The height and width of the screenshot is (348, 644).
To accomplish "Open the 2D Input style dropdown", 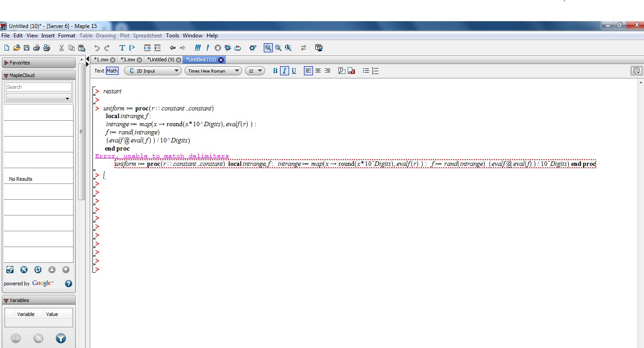I will pos(152,71).
